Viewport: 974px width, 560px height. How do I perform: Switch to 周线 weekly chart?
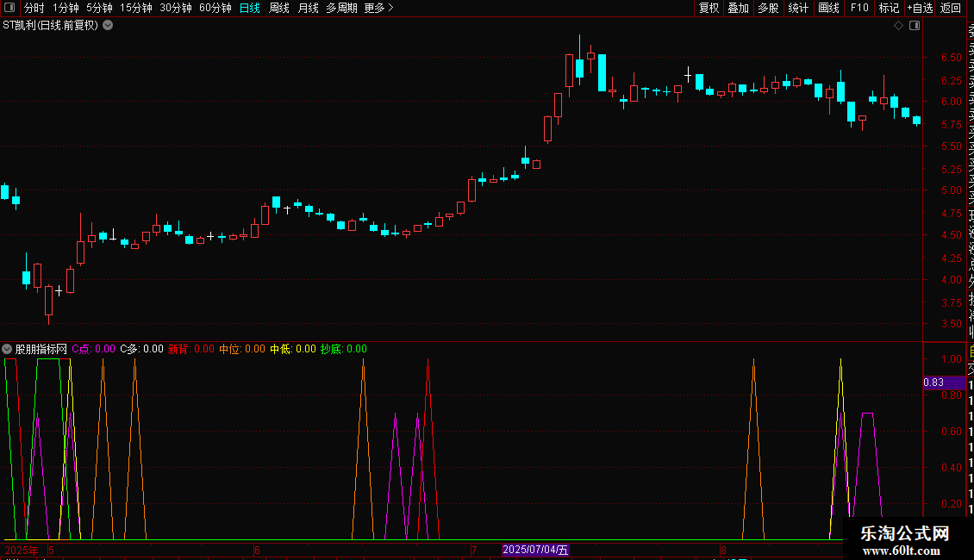(279, 8)
